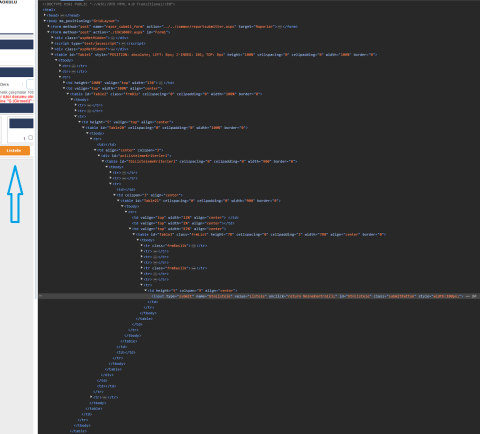Collapse the Table3 frmList table node
Image resolution: width=480 pixels, height=434 pixels.
pos(134,234)
